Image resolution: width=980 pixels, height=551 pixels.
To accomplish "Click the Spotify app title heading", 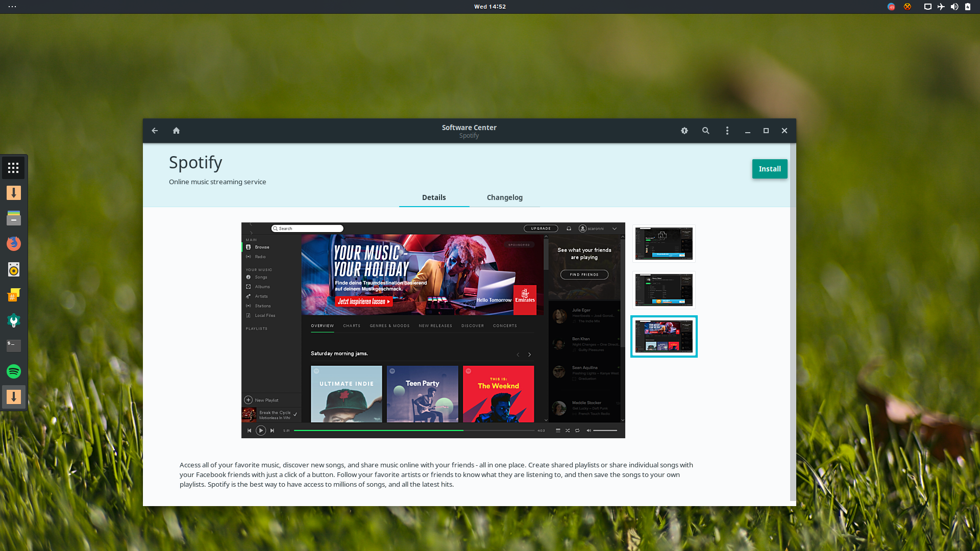I will click(x=195, y=163).
